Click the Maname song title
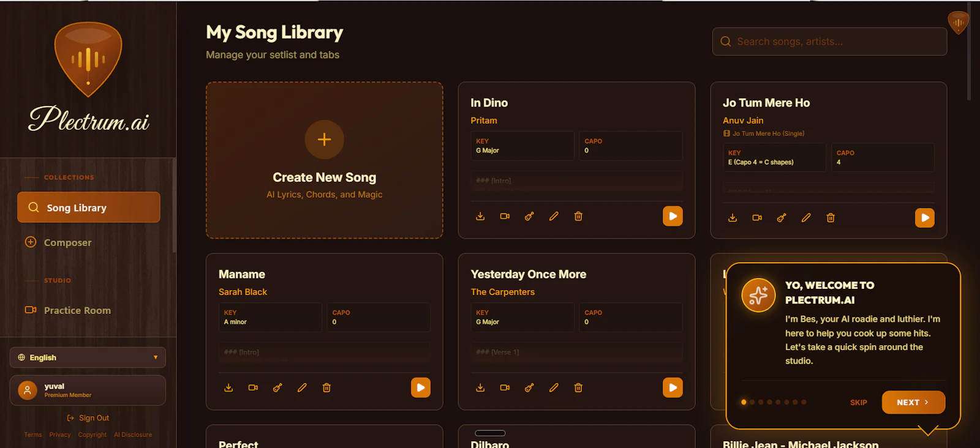Image resolution: width=980 pixels, height=448 pixels. (242, 274)
